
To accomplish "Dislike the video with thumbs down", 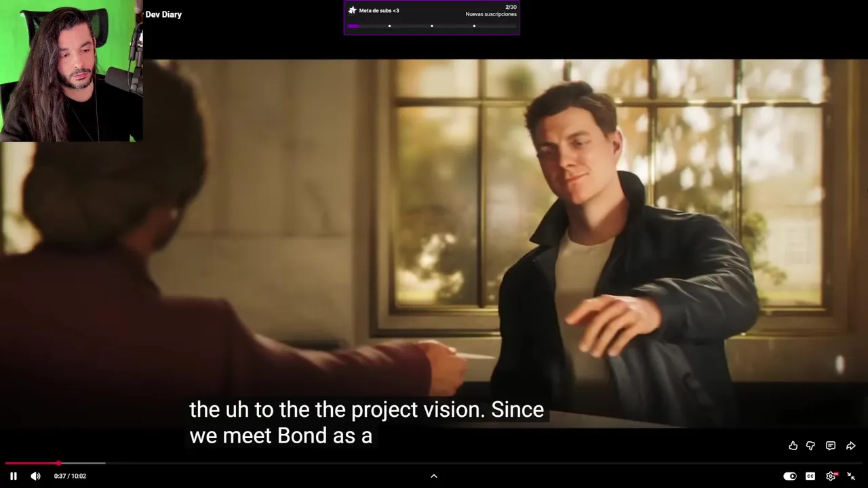I will tap(810, 445).
